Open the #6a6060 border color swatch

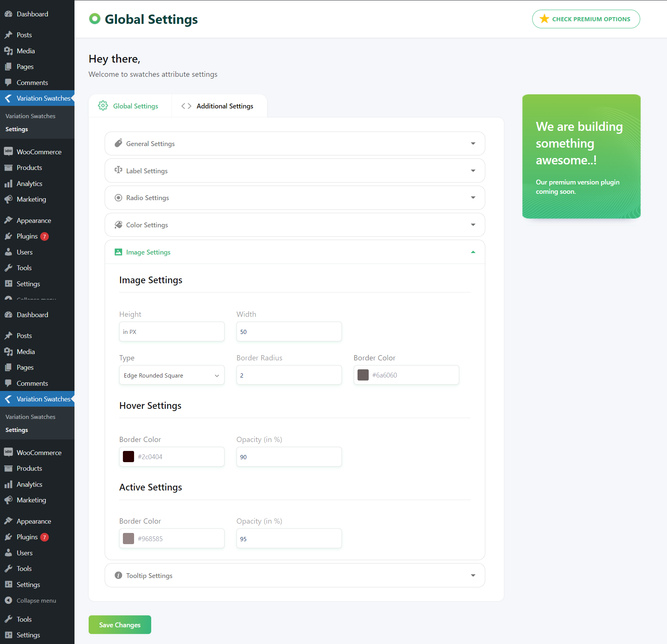coord(363,375)
